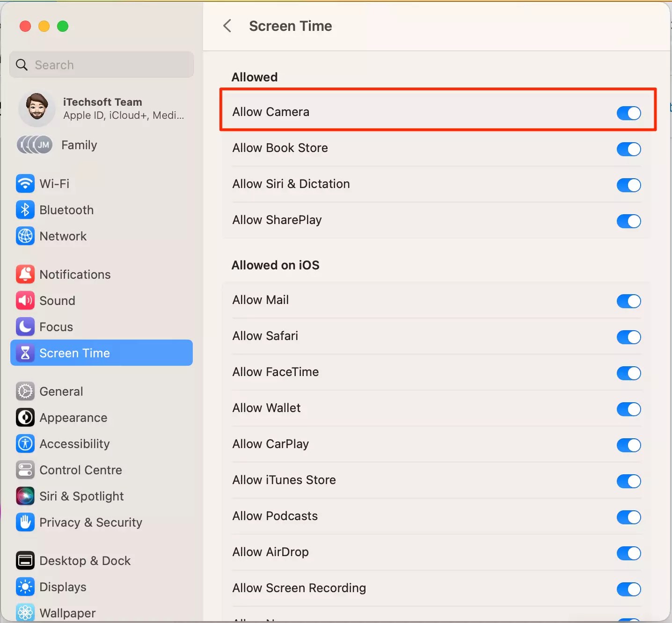The width and height of the screenshot is (672, 623).
Task: Click the Notifications bell icon
Action: (25, 274)
